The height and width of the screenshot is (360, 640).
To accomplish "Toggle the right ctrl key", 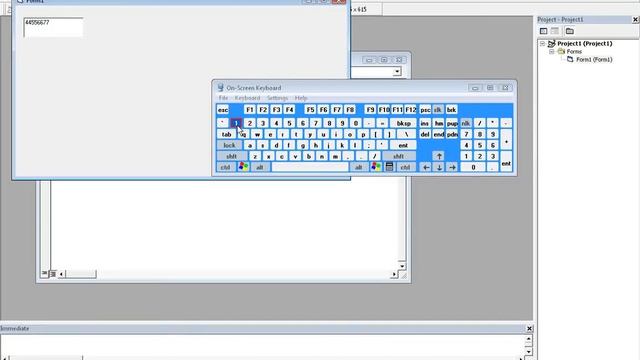I will pos(405,167).
